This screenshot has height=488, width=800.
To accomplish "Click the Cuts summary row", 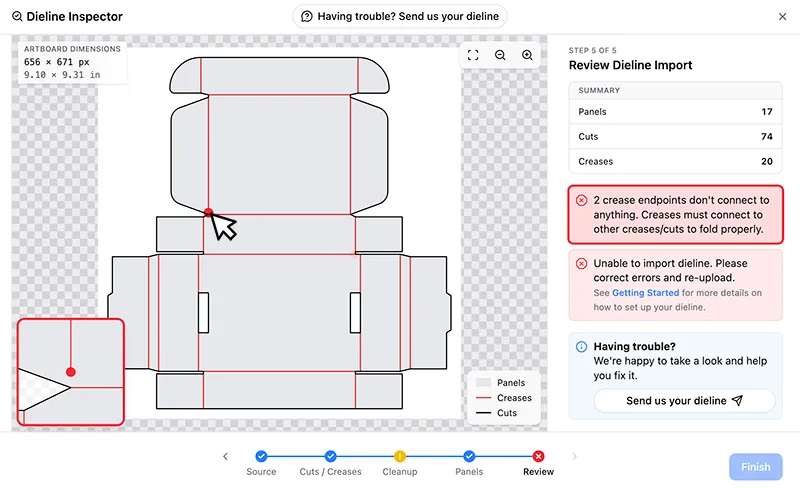I will [676, 136].
